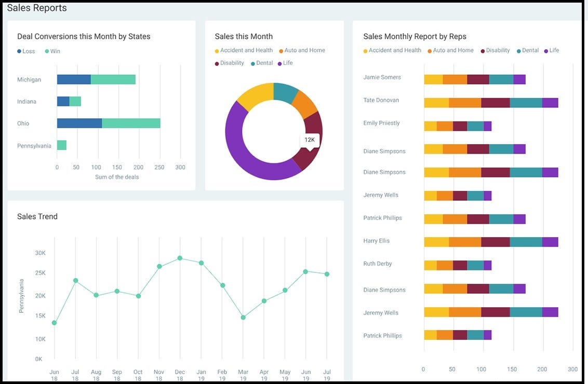Click the Sum of the deals axis label
The width and height of the screenshot is (588, 384).
coord(118,176)
